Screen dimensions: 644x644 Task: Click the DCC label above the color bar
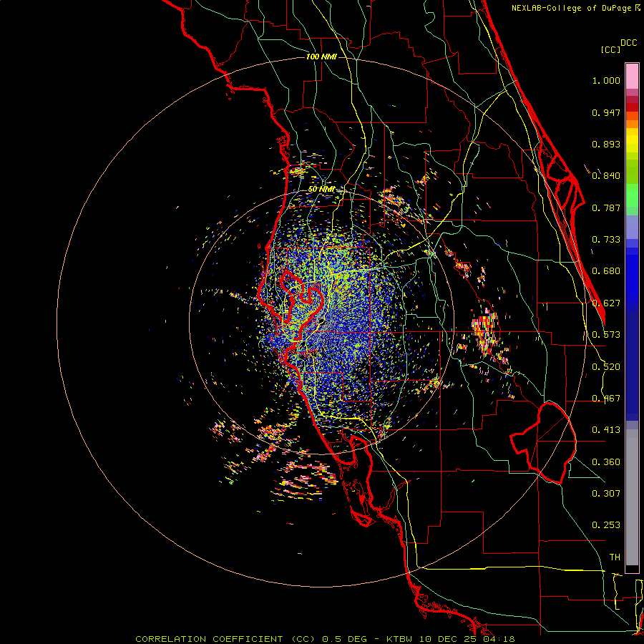point(628,43)
